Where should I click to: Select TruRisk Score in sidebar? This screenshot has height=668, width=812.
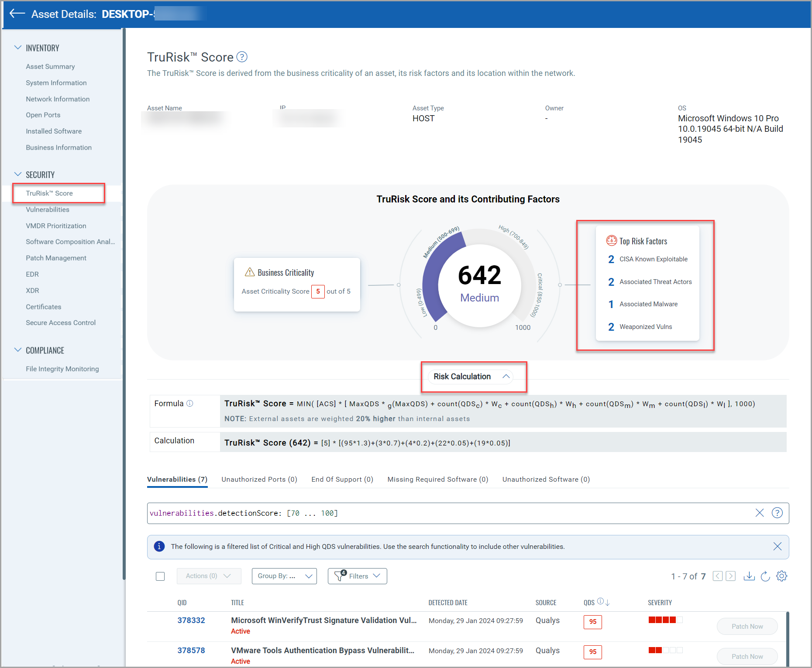pos(49,193)
